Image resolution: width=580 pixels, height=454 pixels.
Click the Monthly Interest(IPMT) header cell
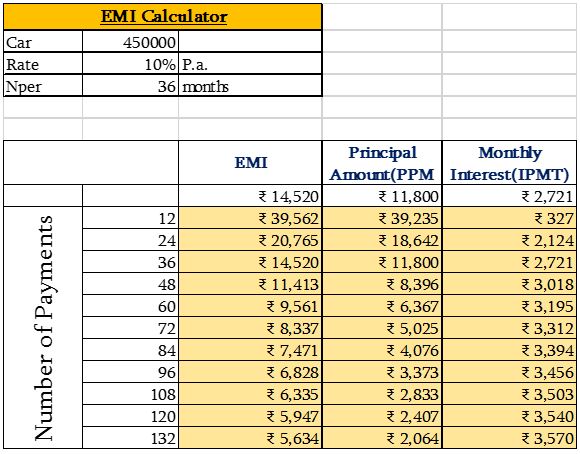coord(509,162)
